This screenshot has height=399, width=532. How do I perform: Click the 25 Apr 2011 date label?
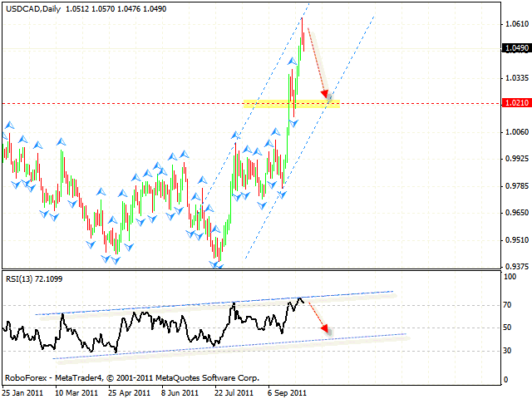coord(129,392)
